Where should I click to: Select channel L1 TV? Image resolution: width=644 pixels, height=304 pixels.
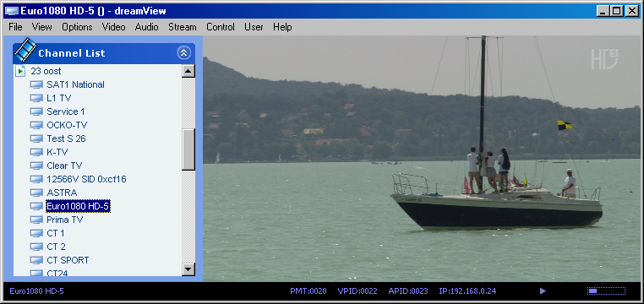58,99
